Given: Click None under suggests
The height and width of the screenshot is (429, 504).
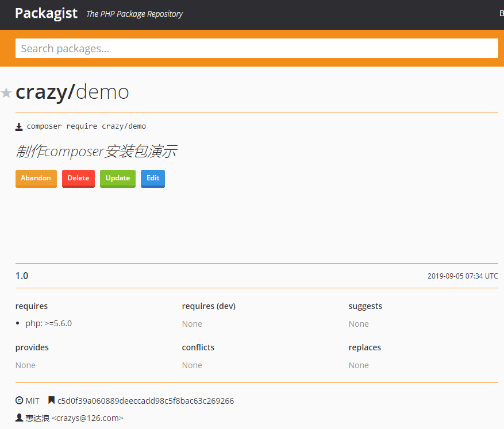Looking at the screenshot, I should pyautogui.click(x=359, y=324).
